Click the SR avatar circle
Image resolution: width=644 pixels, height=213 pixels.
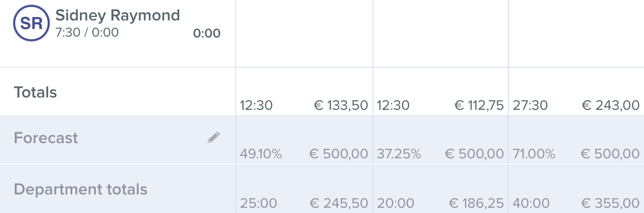coord(31,23)
